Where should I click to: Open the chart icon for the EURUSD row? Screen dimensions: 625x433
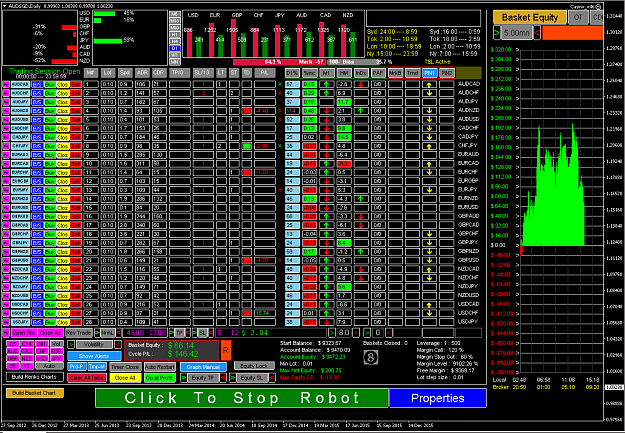(x=6, y=207)
